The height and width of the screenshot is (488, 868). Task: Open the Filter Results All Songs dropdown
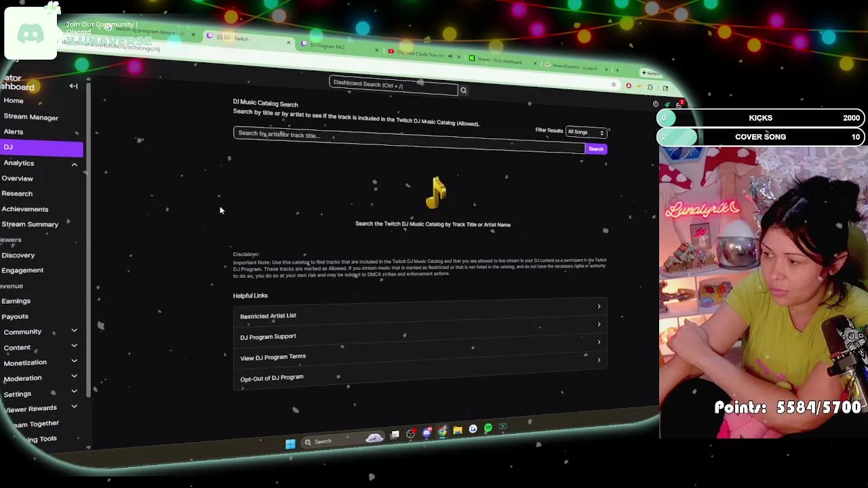[585, 132]
